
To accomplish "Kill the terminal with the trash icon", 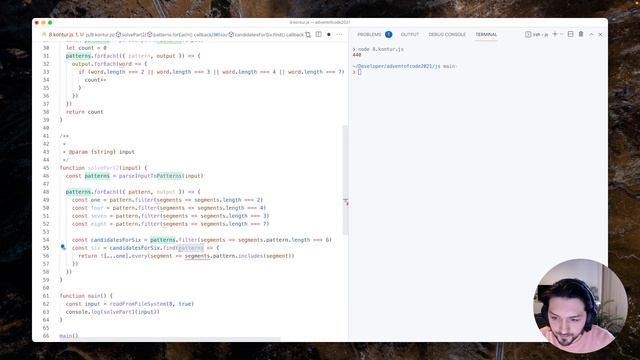I will click(581, 34).
